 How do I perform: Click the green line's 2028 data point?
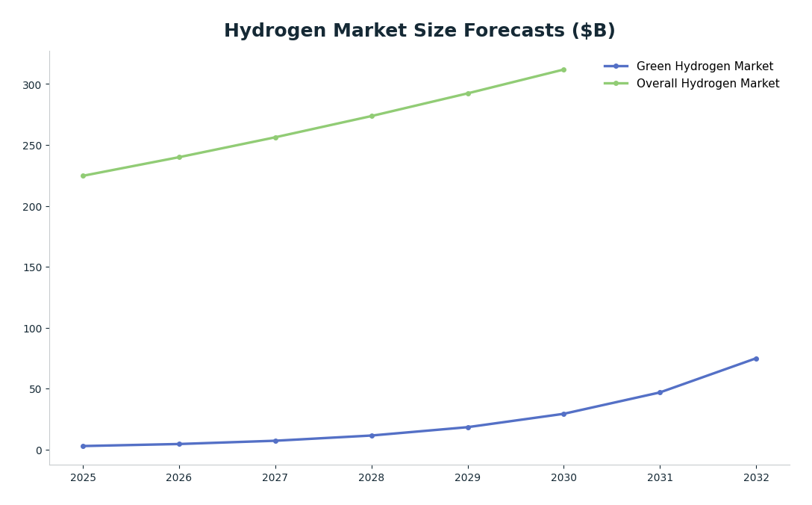point(372,116)
